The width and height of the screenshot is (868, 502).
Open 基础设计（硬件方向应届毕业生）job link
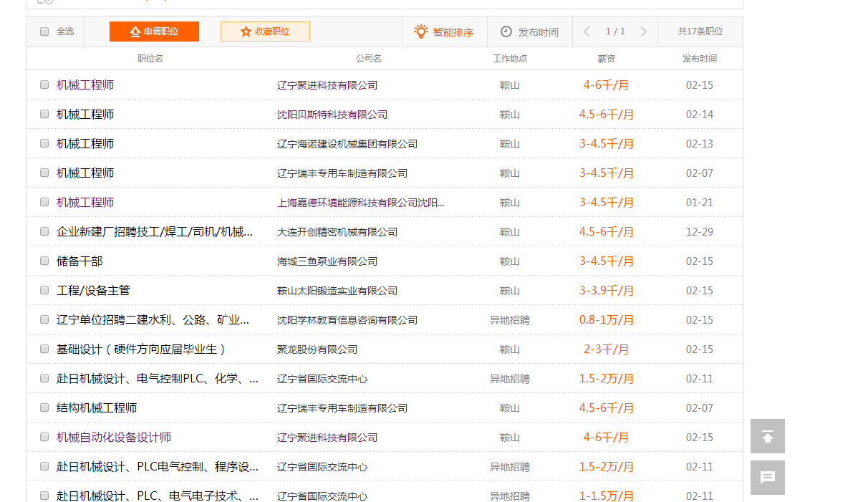(x=142, y=349)
